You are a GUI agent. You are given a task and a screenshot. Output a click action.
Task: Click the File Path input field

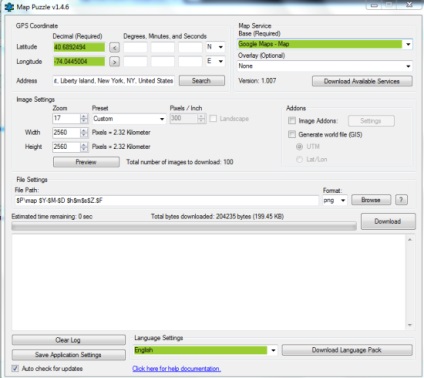166,200
